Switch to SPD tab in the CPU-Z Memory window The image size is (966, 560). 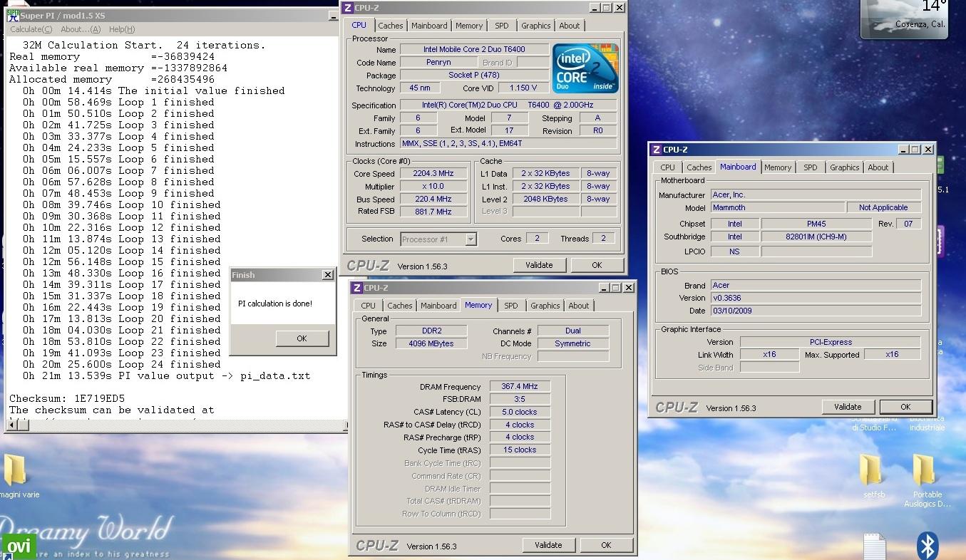point(511,306)
